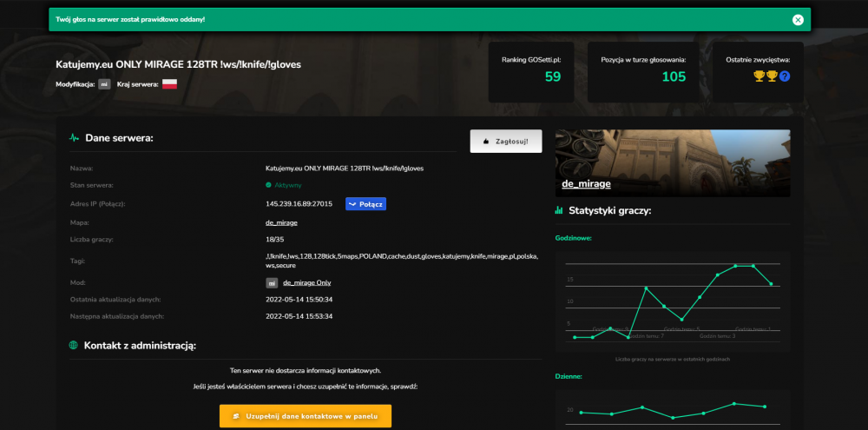Click the globe icon beside Kontakt z administracją

click(73, 345)
